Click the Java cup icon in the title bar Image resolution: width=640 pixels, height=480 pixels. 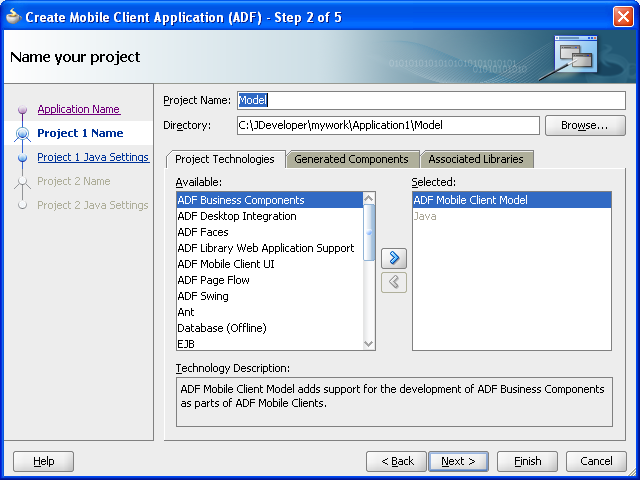(x=13, y=17)
